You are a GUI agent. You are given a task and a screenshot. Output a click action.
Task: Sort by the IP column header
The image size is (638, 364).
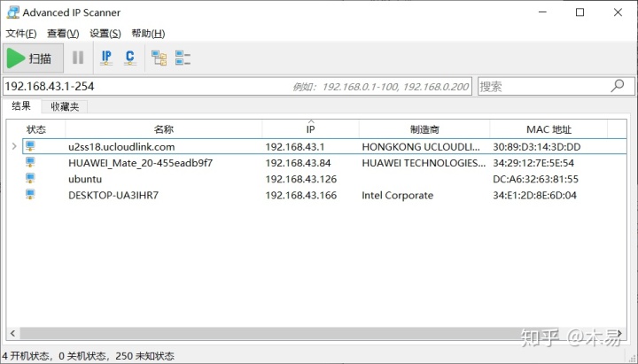coord(310,129)
